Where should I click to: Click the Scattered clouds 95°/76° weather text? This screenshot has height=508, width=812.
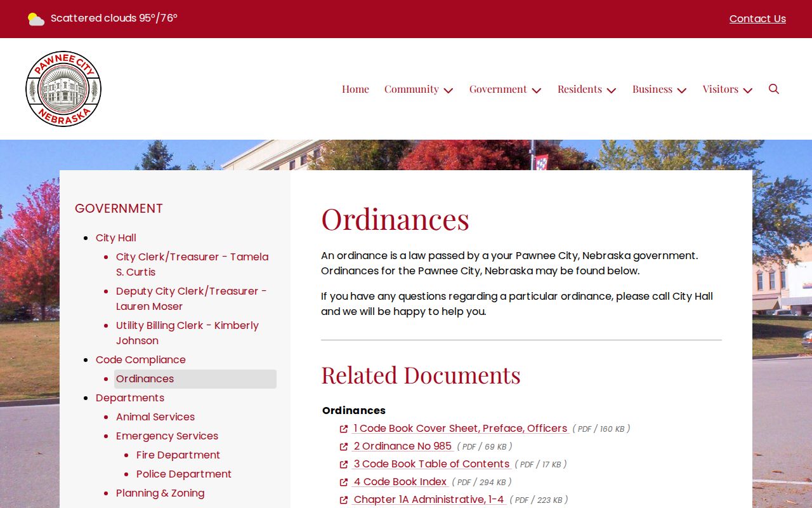[x=114, y=18]
